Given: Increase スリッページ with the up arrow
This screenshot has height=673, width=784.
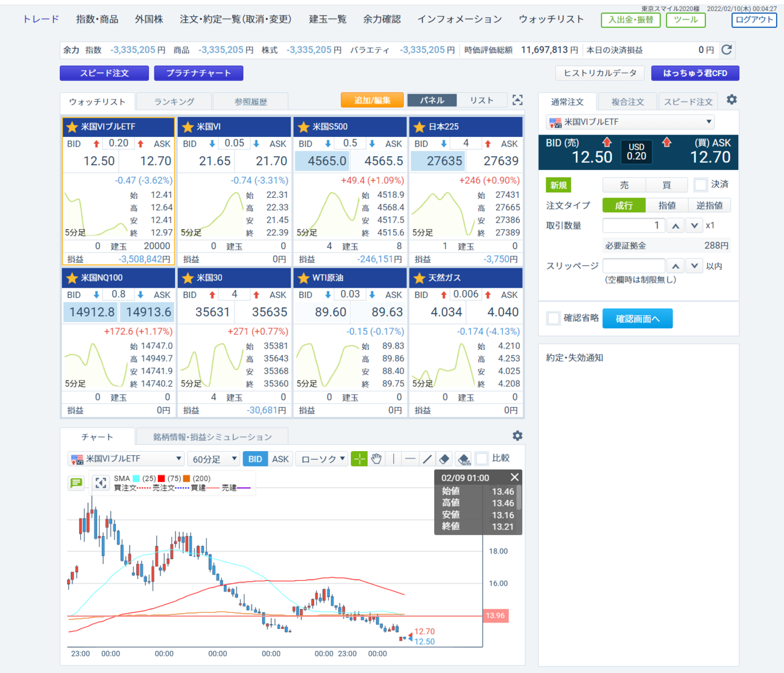Looking at the screenshot, I should pyautogui.click(x=675, y=266).
